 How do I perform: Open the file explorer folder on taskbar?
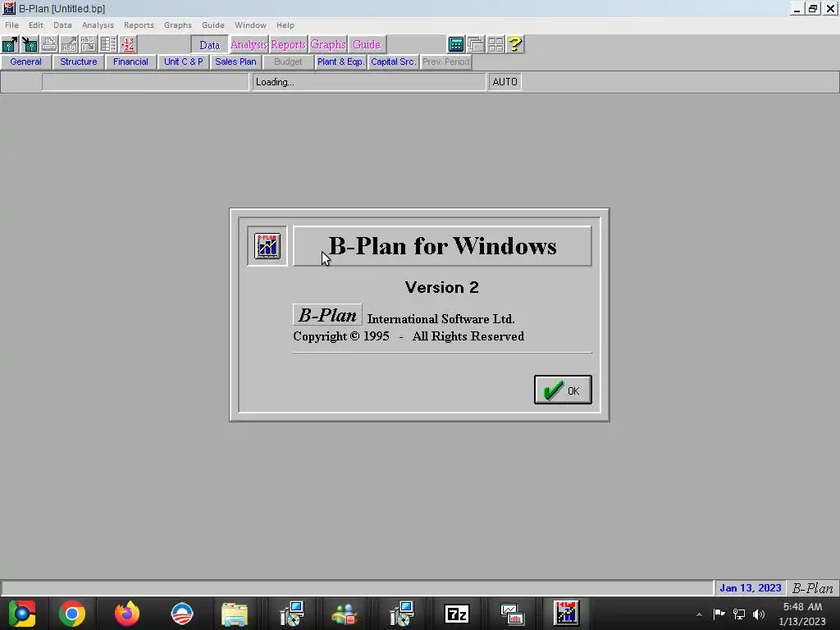pyautogui.click(x=235, y=614)
